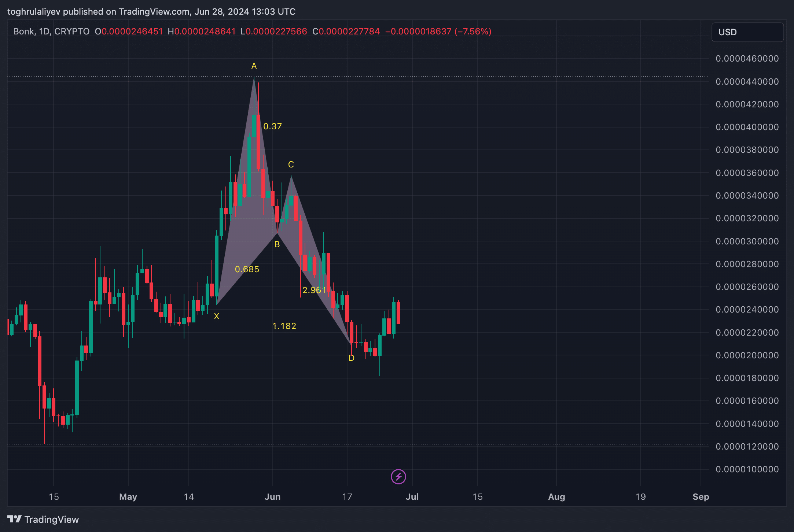Click the pattern point label A
794x532 pixels.
(x=254, y=66)
